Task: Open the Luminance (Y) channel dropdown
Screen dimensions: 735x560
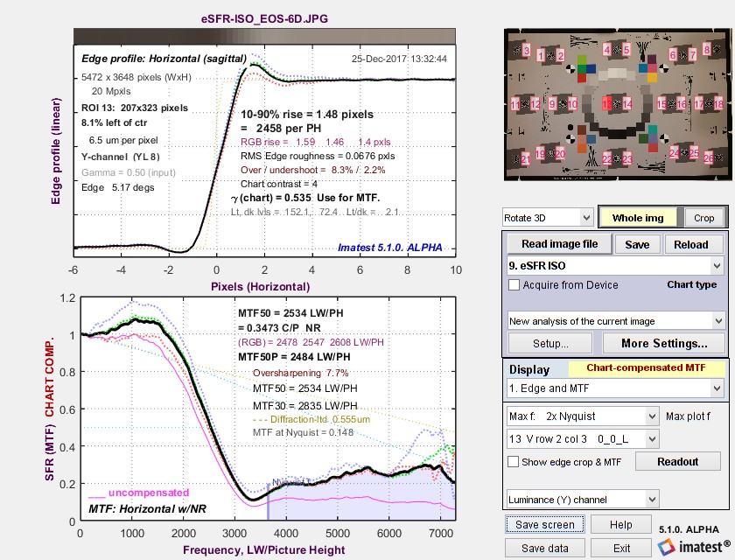Action: click(x=583, y=500)
